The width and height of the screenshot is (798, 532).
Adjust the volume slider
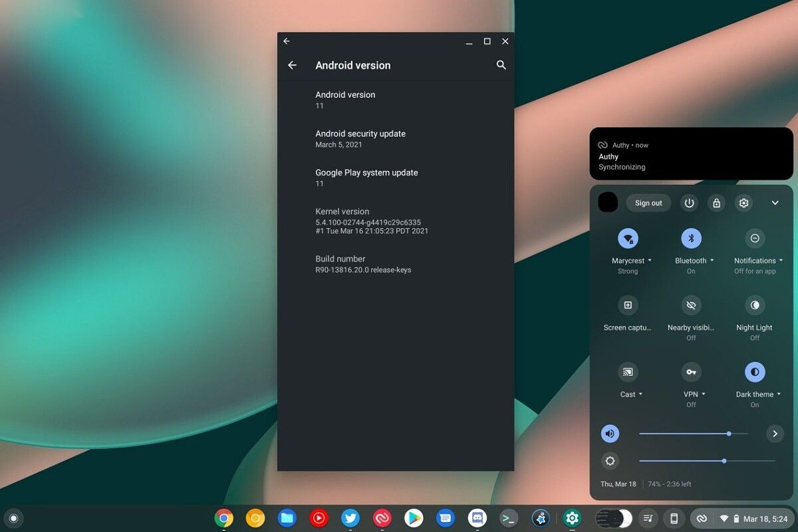728,433
